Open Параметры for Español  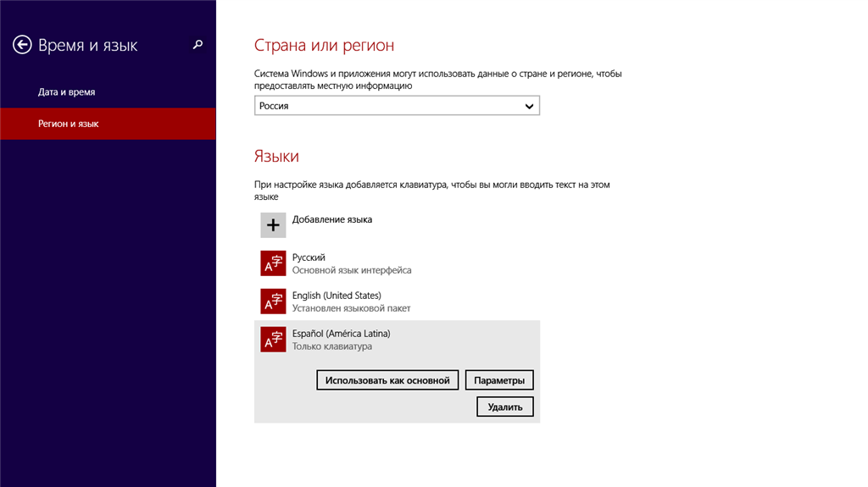[499, 380]
